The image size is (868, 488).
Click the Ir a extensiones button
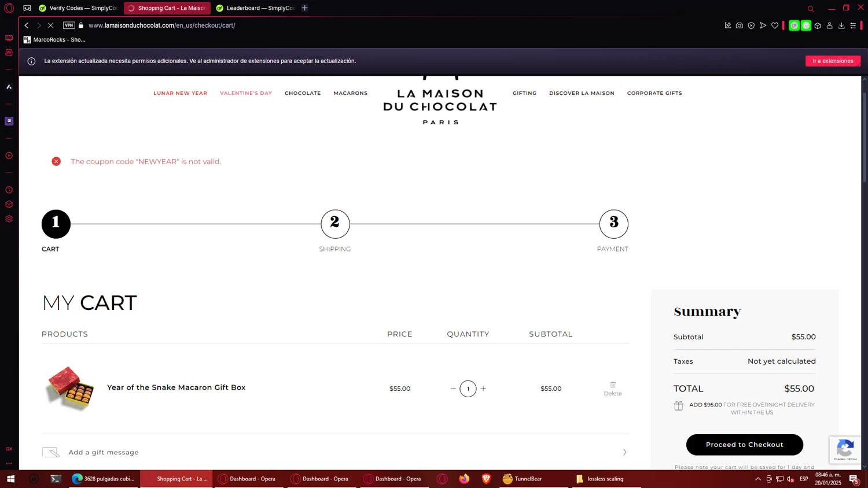(x=833, y=61)
